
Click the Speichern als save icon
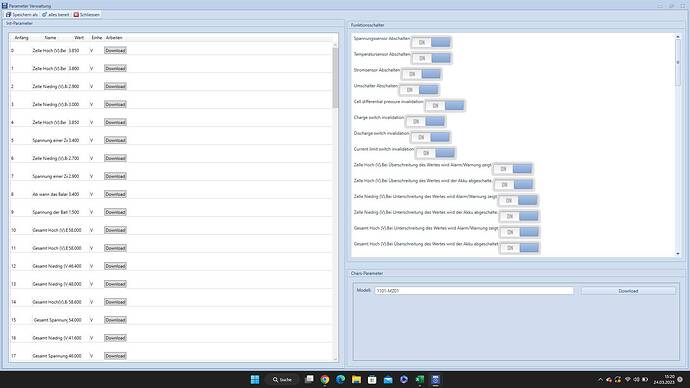(x=8, y=15)
